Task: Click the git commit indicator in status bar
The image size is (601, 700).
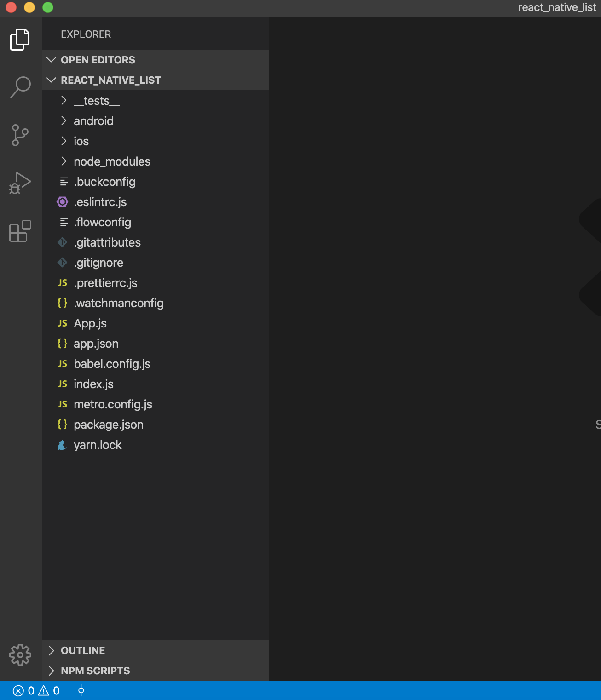Action: pos(81,690)
